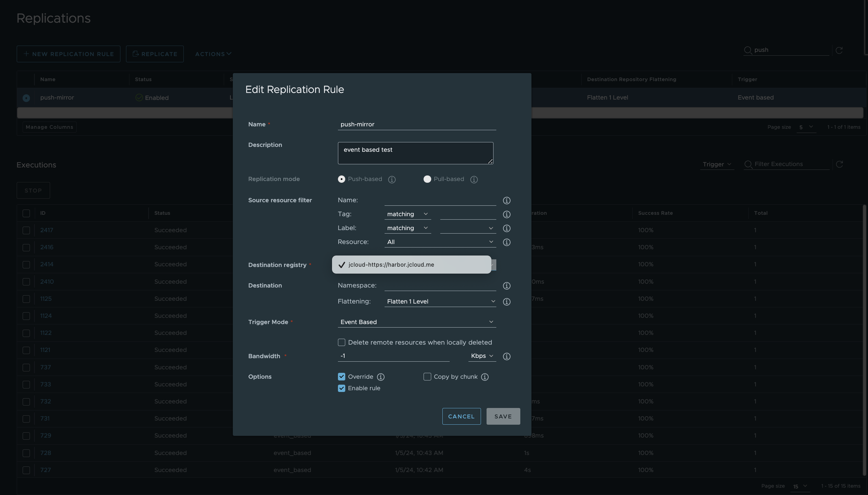This screenshot has height=495, width=868.
Task: Check Delete remote resources when locally deleted
Action: tap(341, 343)
